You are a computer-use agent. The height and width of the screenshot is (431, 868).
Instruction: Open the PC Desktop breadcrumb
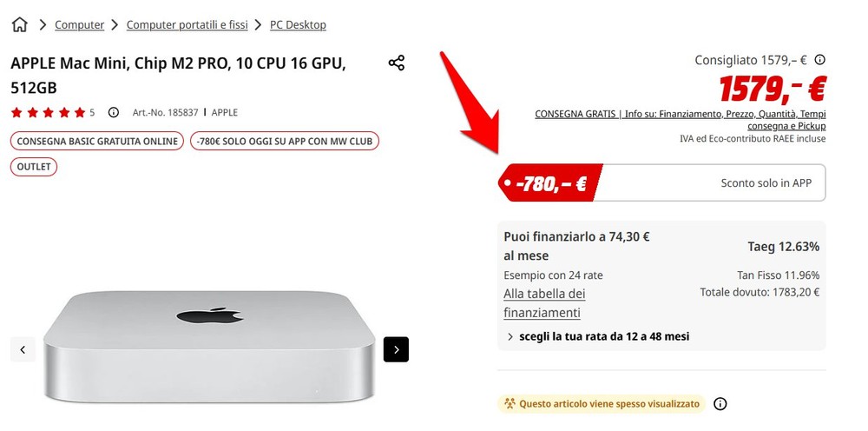pyautogui.click(x=298, y=25)
